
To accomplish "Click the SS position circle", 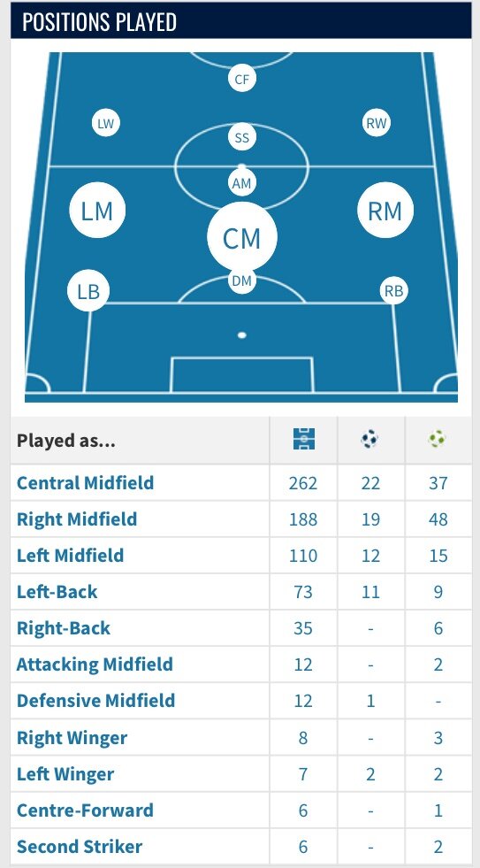I will coord(241,137).
